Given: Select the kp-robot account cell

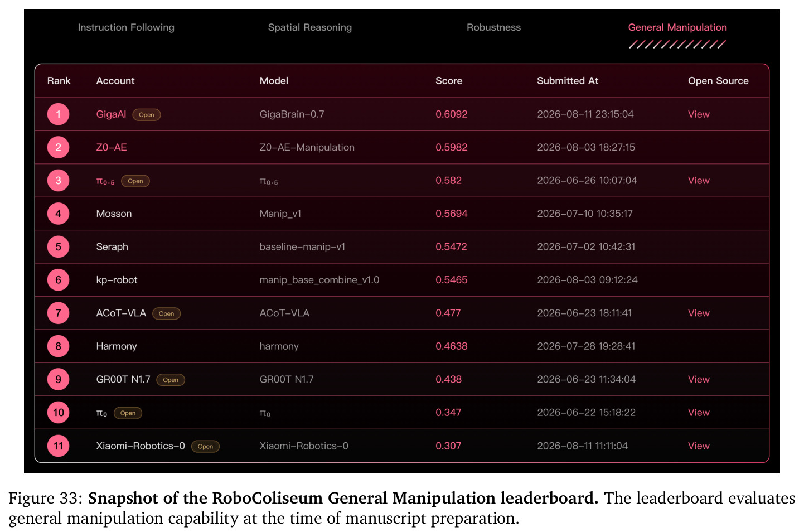Looking at the screenshot, I should click(117, 280).
